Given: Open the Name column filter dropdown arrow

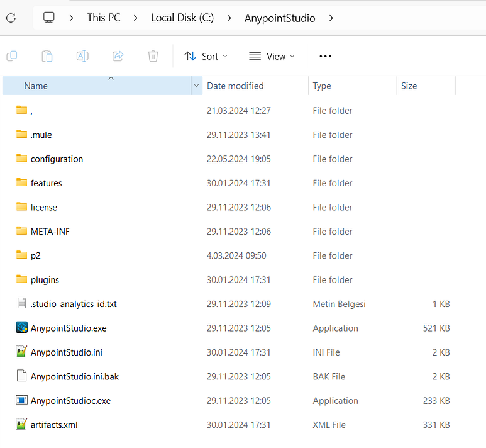Looking at the screenshot, I should pos(197,86).
